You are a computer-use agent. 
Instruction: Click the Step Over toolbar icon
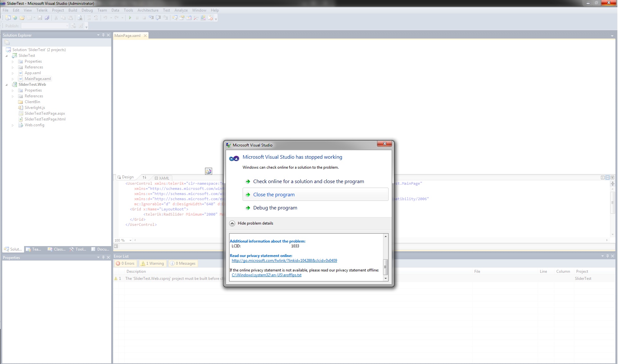pos(158,18)
